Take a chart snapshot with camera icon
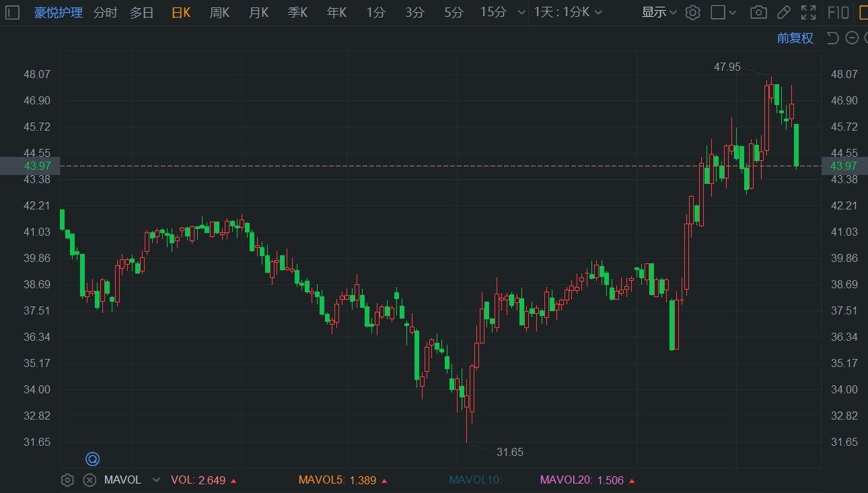 pos(758,12)
